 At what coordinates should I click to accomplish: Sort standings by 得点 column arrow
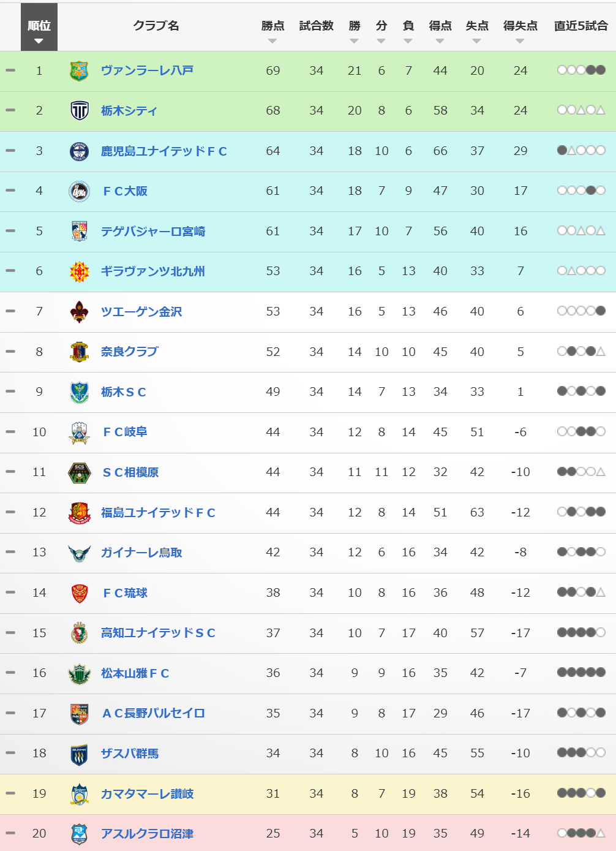pos(440,41)
